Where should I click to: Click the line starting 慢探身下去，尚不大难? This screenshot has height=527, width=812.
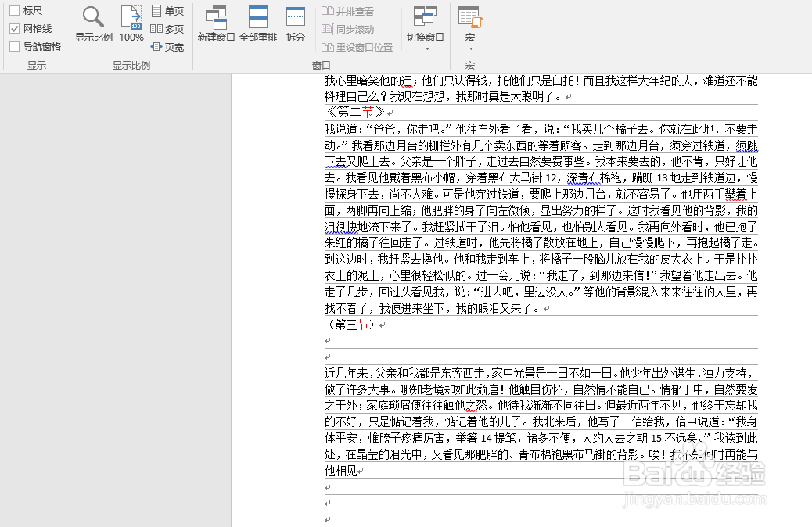point(541,194)
